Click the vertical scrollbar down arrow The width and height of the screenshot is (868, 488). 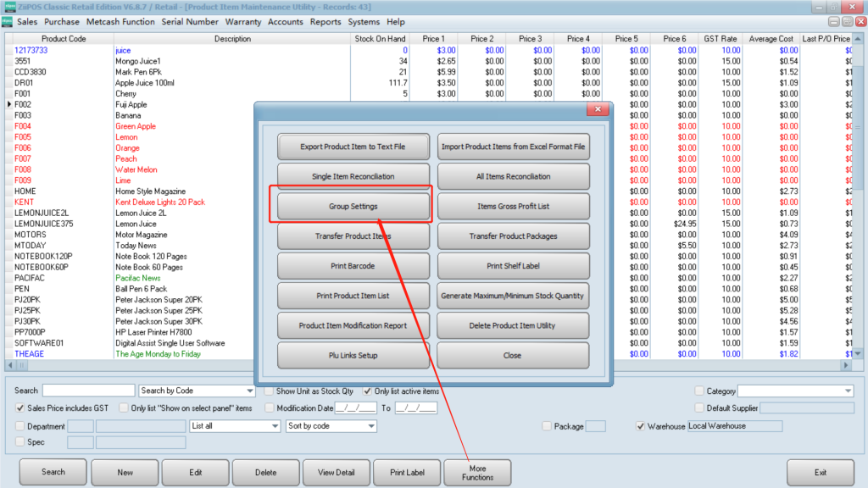[857, 353]
